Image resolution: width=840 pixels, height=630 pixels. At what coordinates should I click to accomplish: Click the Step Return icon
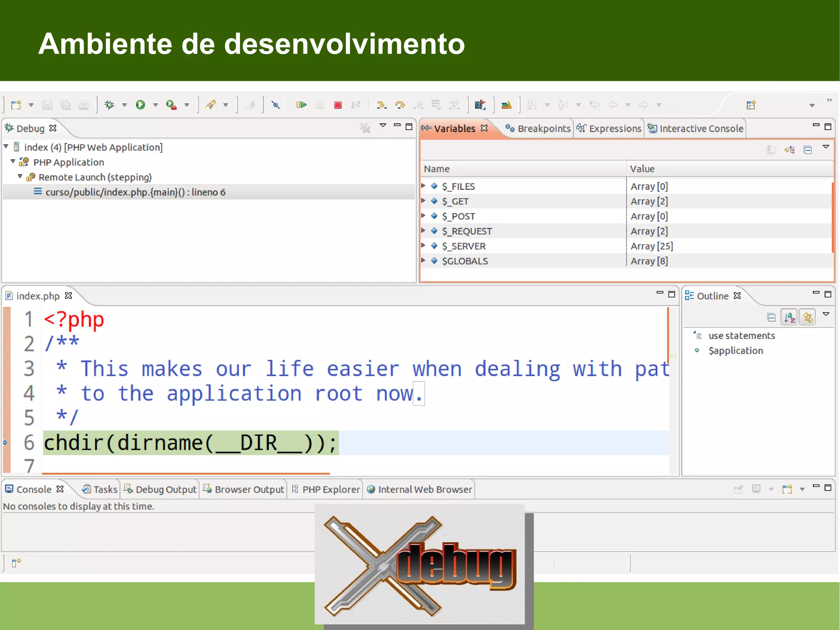click(x=418, y=105)
